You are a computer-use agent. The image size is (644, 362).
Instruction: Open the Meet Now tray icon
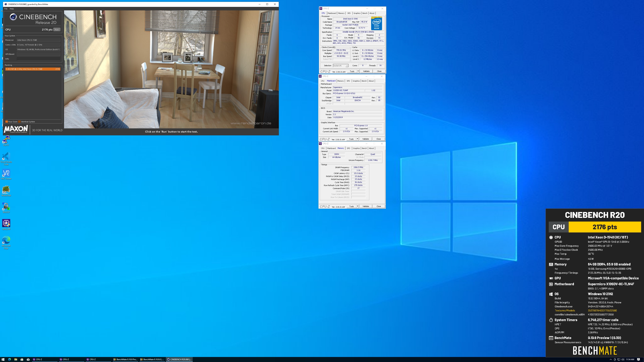coord(615,359)
